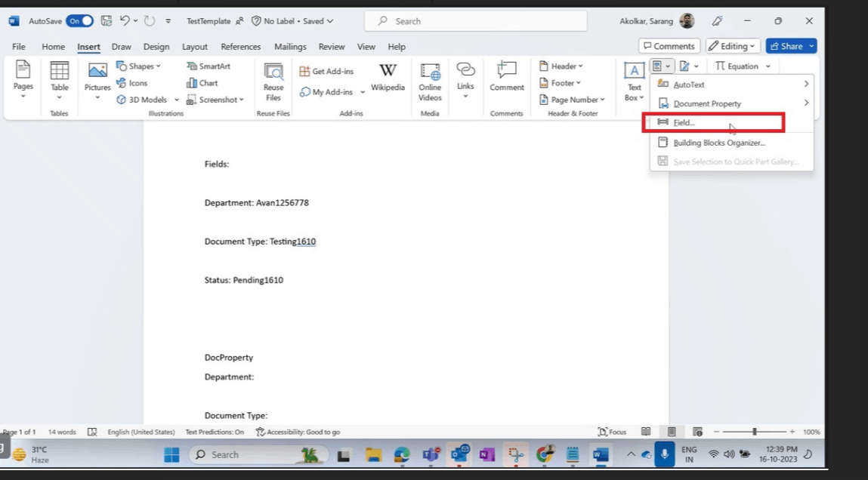Open the Editing mode dropdown

(732, 46)
